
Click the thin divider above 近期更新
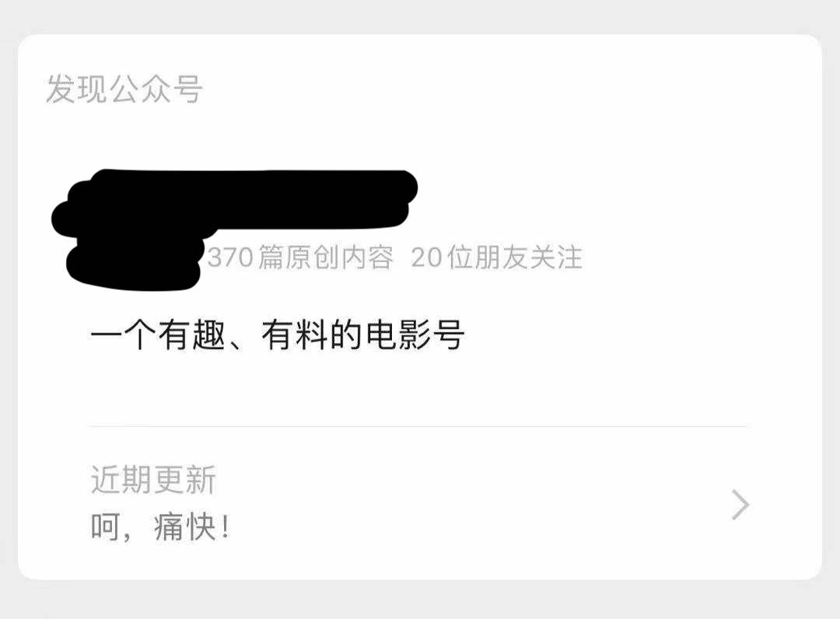(419, 426)
